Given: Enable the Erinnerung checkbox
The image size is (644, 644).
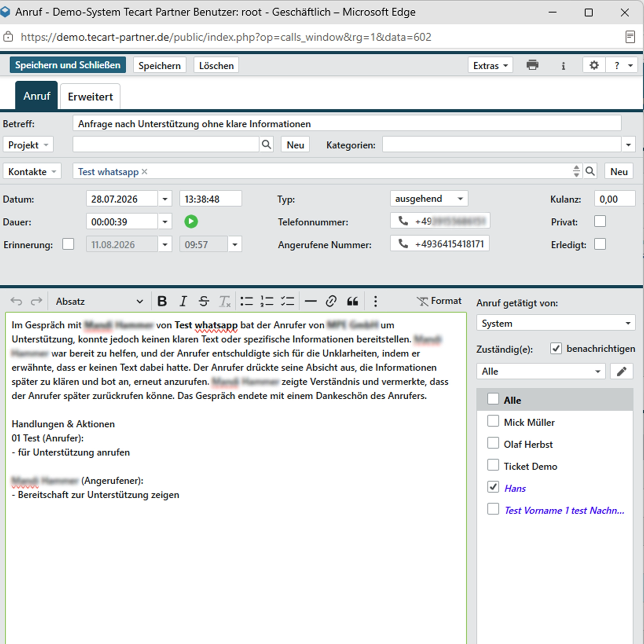Looking at the screenshot, I should [68, 244].
